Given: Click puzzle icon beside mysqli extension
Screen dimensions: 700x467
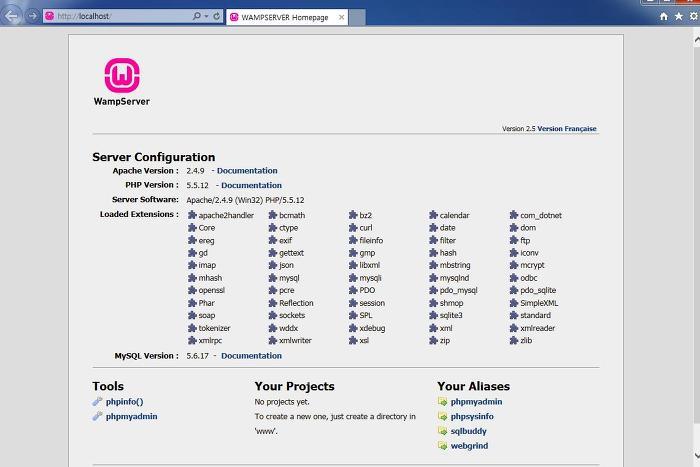Looking at the screenshot, I should point(353,278).
